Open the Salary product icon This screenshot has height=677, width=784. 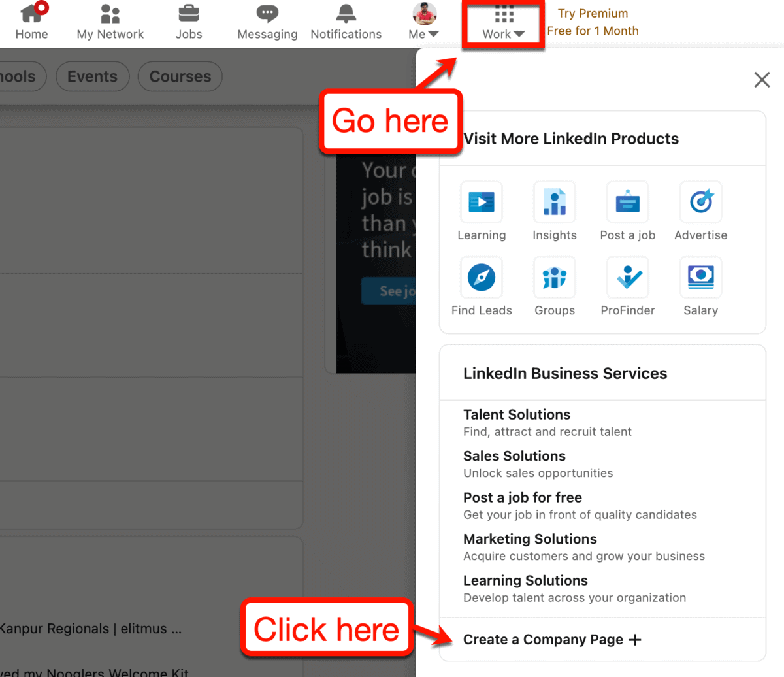pos(701,278)
